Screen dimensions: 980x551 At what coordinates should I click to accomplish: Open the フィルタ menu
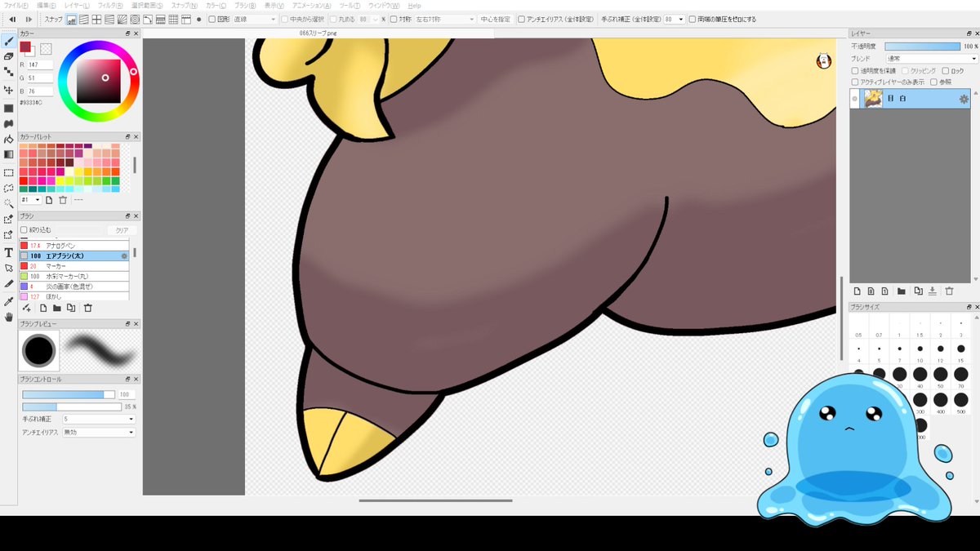(x=110, y=5)
